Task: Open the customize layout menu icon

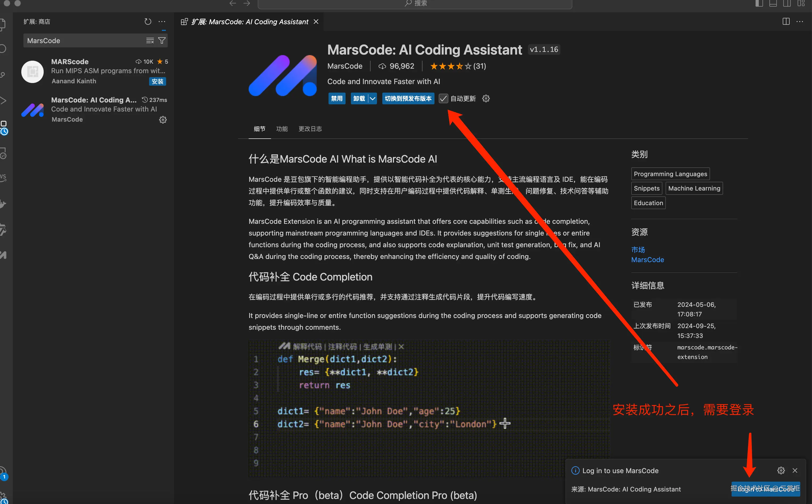Action: [801, 3]
